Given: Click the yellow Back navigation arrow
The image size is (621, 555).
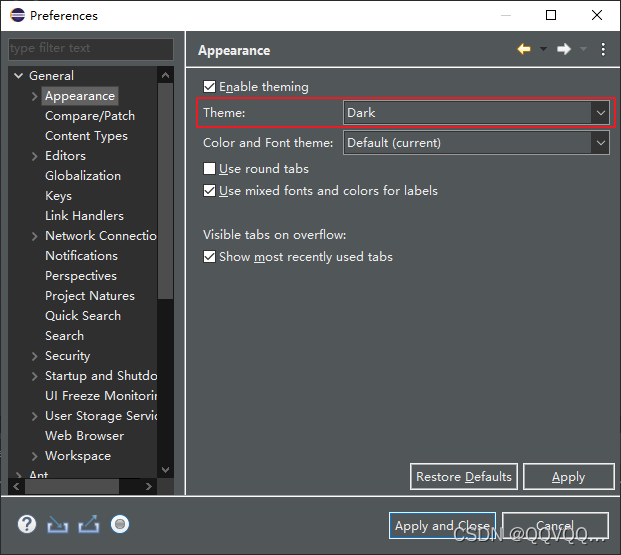Looking at the screenshot, I should [x=524, y=50].
